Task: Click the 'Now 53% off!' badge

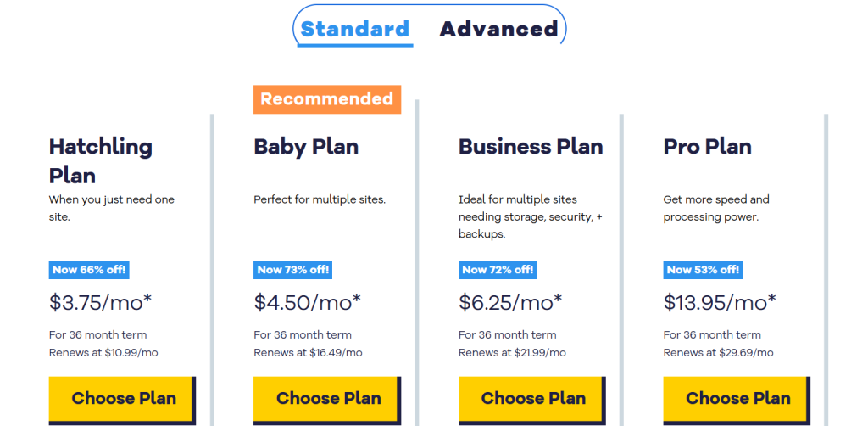Action: [x=703, y=270]
